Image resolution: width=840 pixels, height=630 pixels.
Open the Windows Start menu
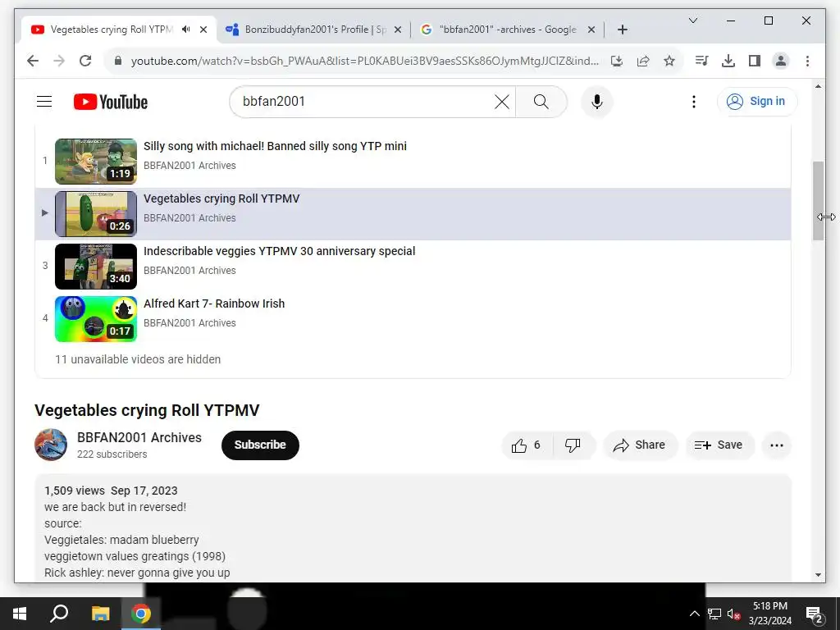tap(20, 614)
